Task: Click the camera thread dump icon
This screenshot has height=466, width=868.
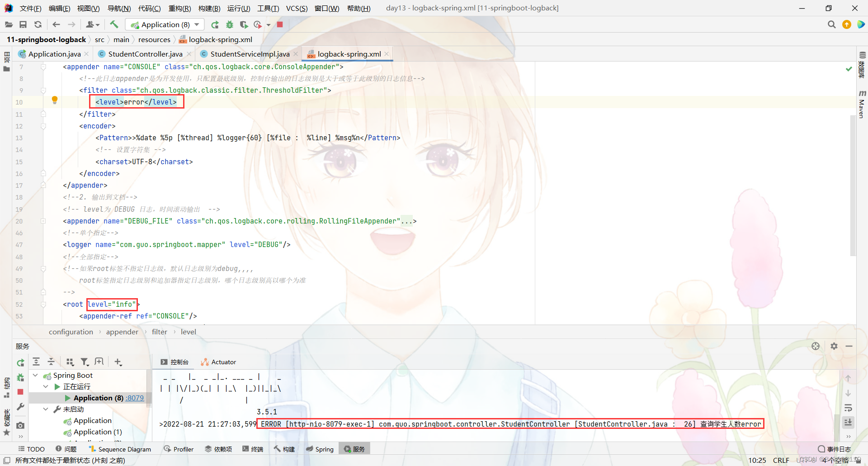Action: point(20,425)
